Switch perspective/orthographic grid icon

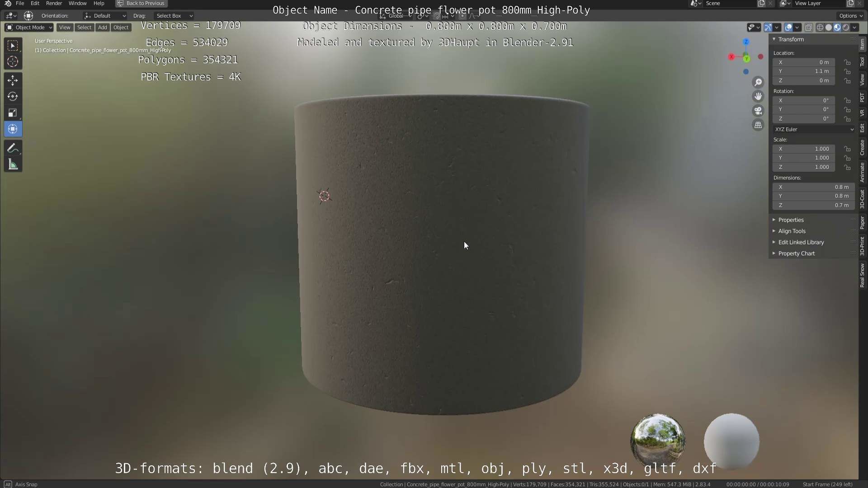(x=758, y=125)
